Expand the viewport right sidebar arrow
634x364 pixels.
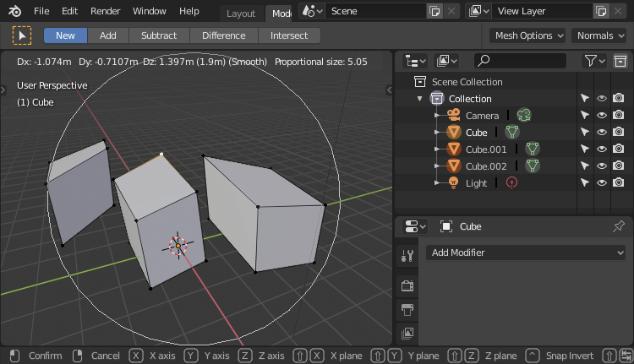tap(389, 90)
